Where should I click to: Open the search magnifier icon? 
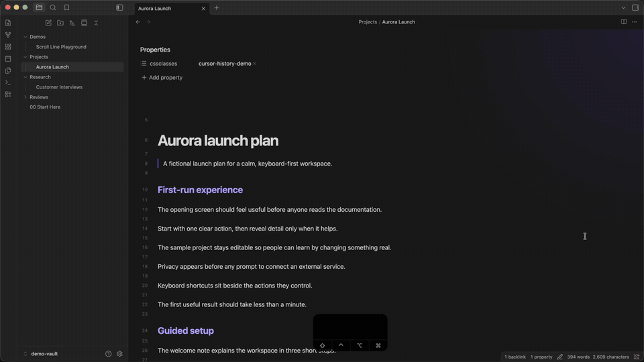(x=53, y=7)
